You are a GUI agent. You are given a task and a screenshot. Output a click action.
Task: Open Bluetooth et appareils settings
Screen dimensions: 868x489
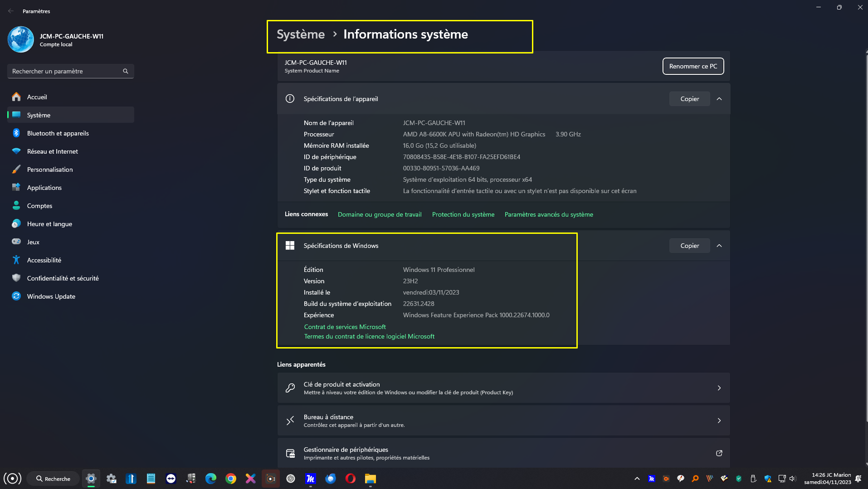click(x=71, y=133)
